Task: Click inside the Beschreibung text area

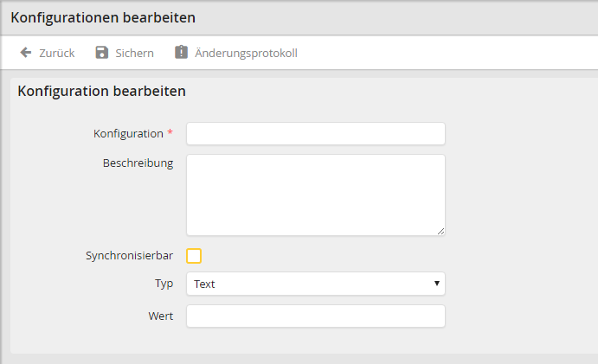Action: [x=315, y=195]
